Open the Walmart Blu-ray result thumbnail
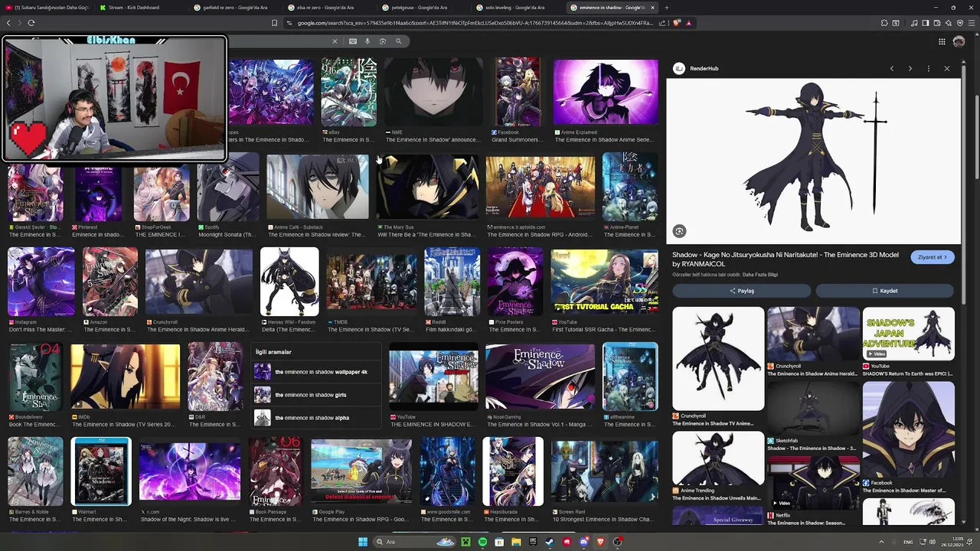Viewport: 980px width, 551px height. pyautogui.click(x=101, y=471)
